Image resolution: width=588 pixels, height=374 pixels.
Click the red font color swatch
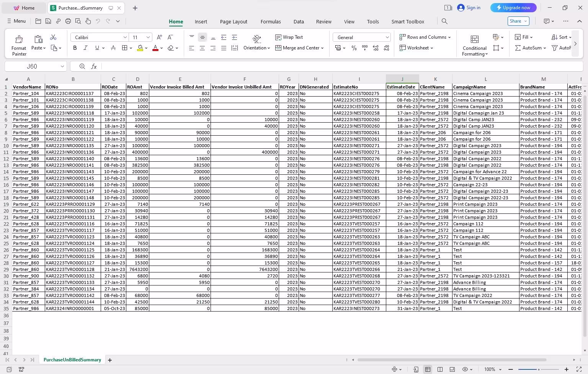[155, 48]
